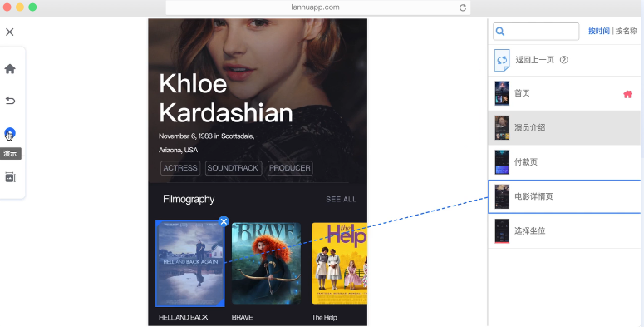Click the home icon in left sidebar

click(10, 69)
